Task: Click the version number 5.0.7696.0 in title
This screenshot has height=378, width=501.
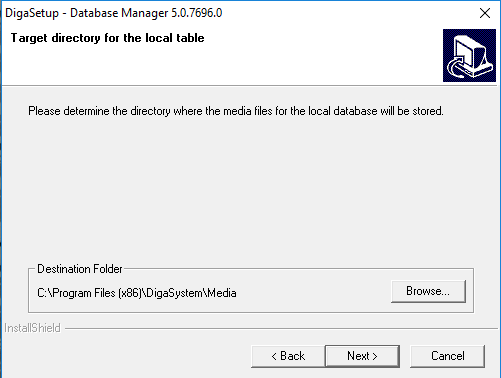Action: point(197,13)
